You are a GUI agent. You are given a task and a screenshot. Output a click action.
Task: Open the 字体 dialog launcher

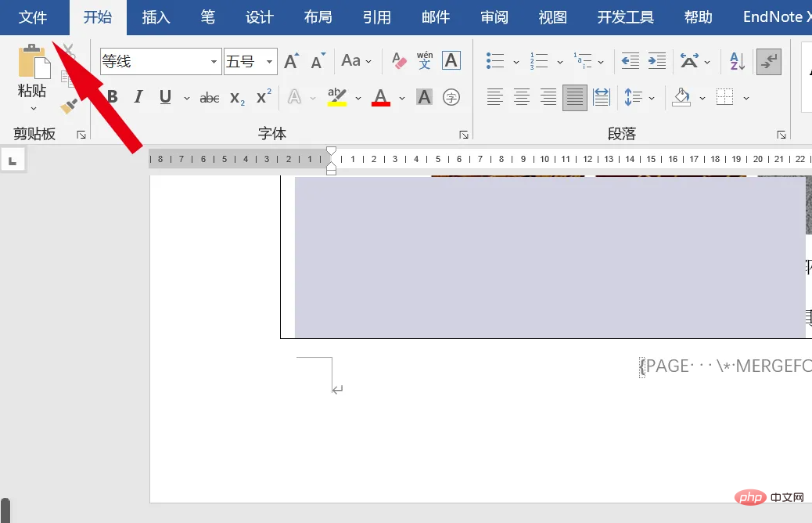click(x=464, y=134)
